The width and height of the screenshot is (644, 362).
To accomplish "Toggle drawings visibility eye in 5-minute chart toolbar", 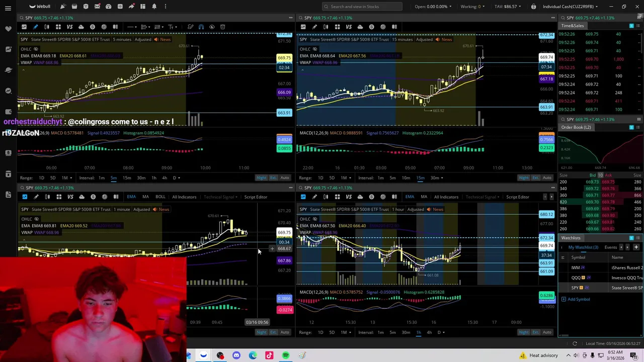I will tap(212, 27).
